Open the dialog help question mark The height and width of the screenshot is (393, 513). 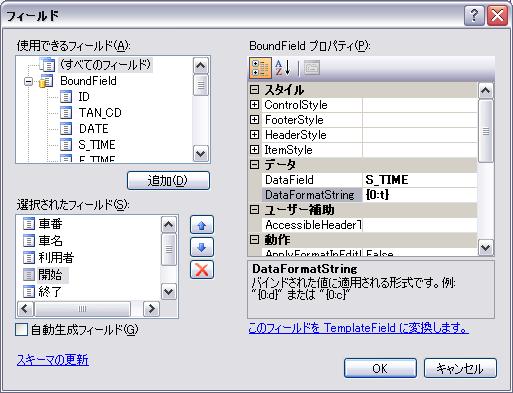pyautogui.click(x=474, y=16)
